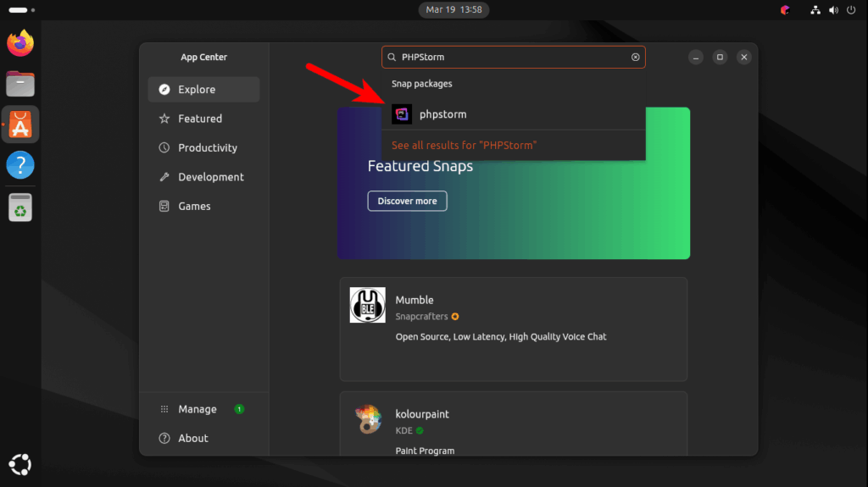Viewport: 868px width, 487px height.
Task: Open the Activities workspace indicator
Action: pyautogui.click(x=21, y=10)
